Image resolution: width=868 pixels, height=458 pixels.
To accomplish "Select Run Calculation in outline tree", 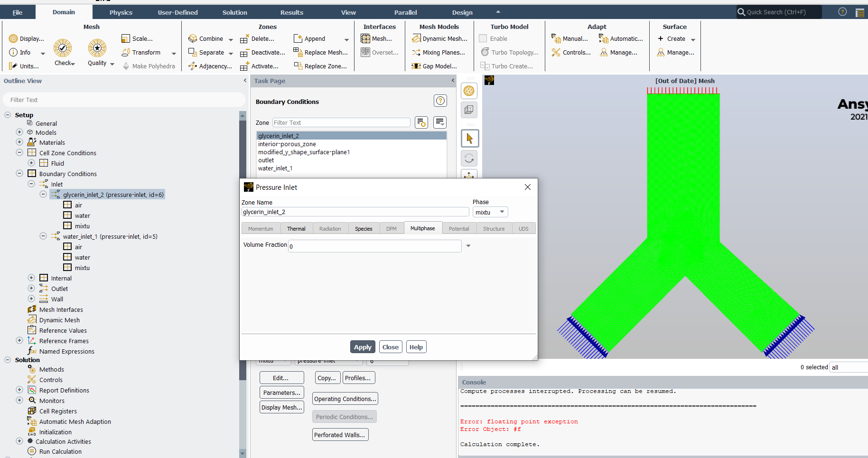I will tap(60, 451).
